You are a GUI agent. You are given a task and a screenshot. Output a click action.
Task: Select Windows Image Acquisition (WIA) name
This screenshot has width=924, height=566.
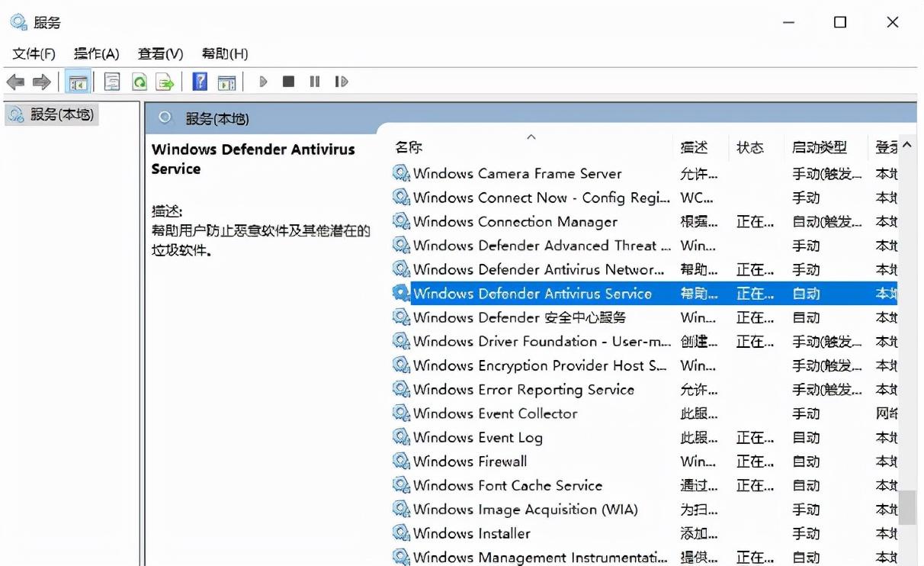(x=526, y=509)
